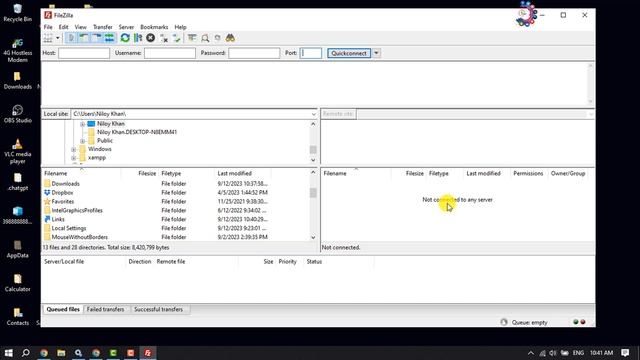Open the Server menu
The image size is (640, 360).
coord(126,27)
